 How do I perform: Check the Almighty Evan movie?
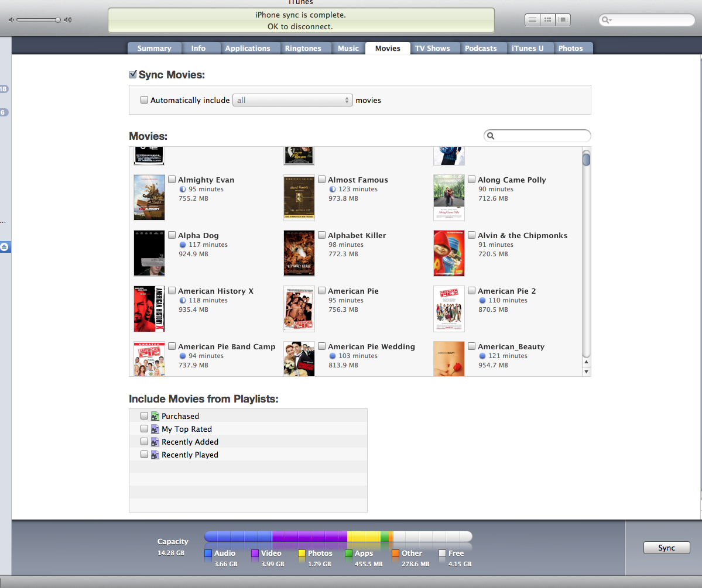(x=172, y=180)
